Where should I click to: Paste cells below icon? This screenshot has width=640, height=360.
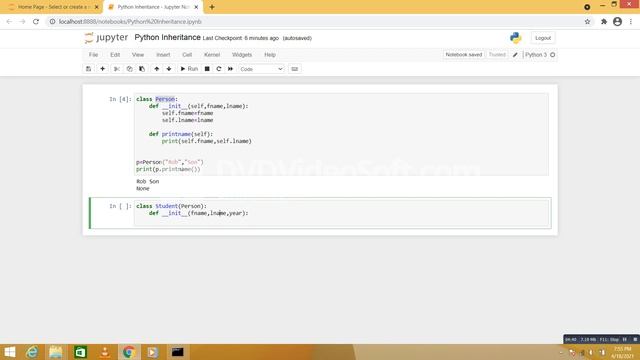[142, 69]
